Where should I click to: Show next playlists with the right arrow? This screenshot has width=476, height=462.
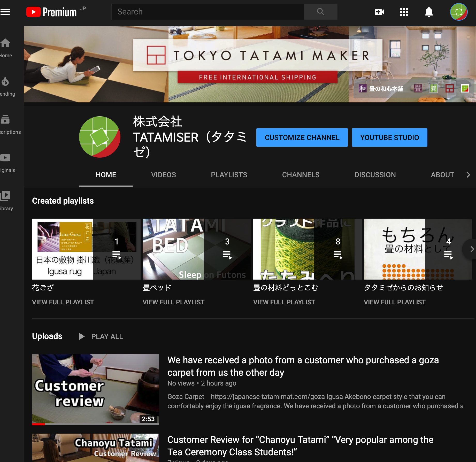pyautogui.click(x=471, y=249)
